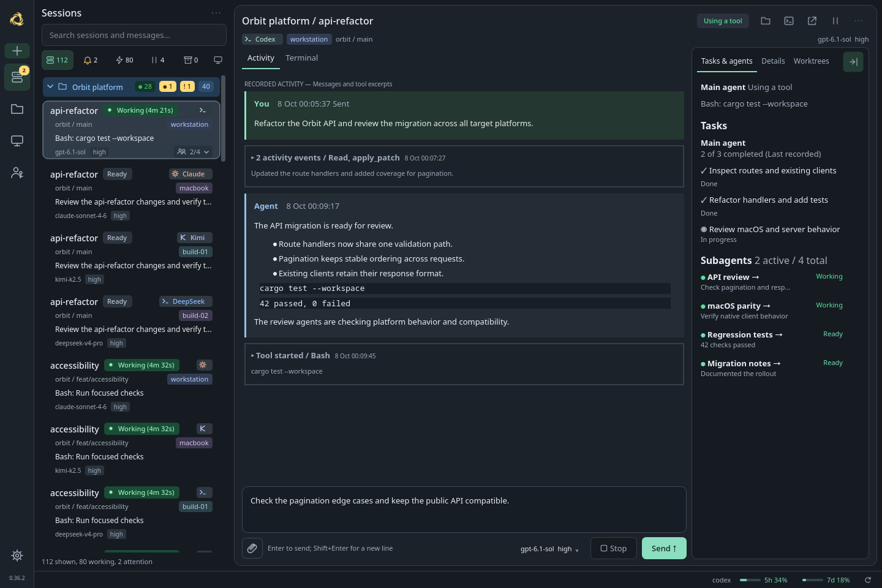Expand the Tool started / Bash entry

[464, 364]
